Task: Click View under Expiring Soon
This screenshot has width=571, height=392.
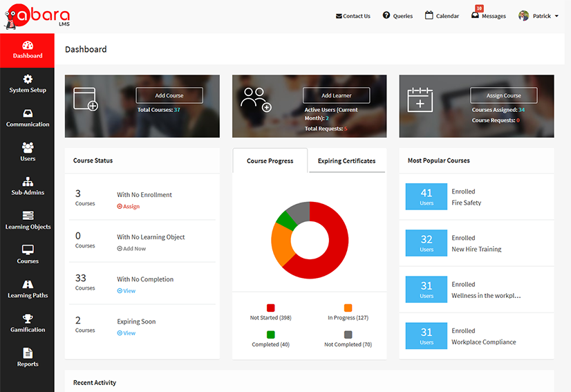Action: tap(127, 333)
